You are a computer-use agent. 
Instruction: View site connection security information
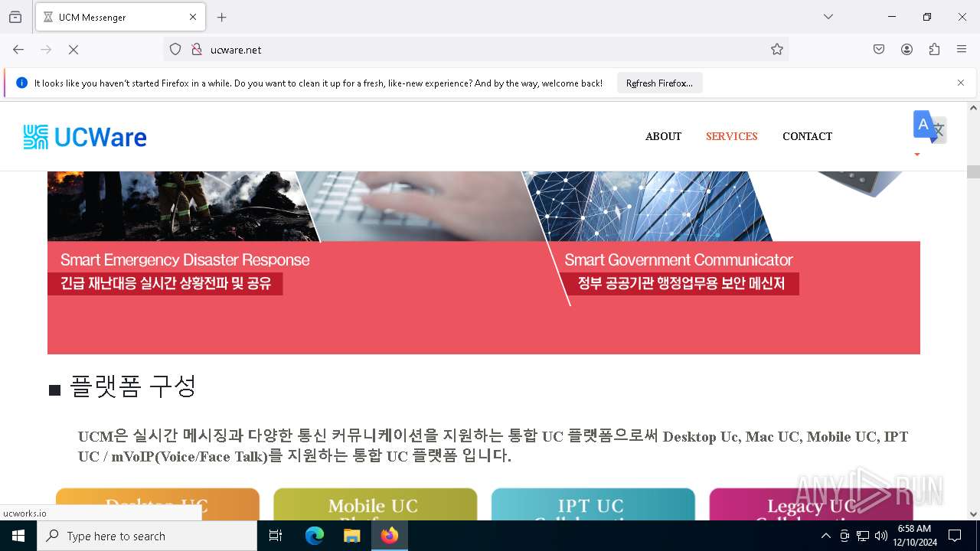click(197, 49)
